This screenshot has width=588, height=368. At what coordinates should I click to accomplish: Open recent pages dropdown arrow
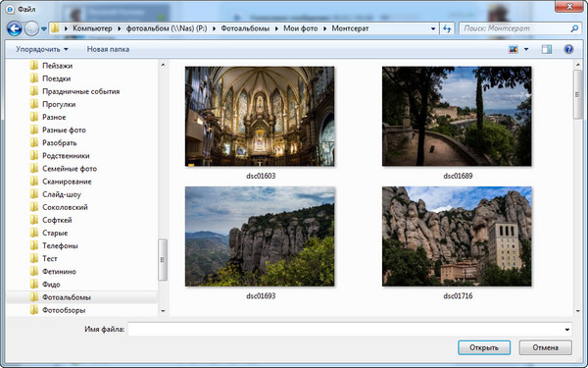point(44,28)
